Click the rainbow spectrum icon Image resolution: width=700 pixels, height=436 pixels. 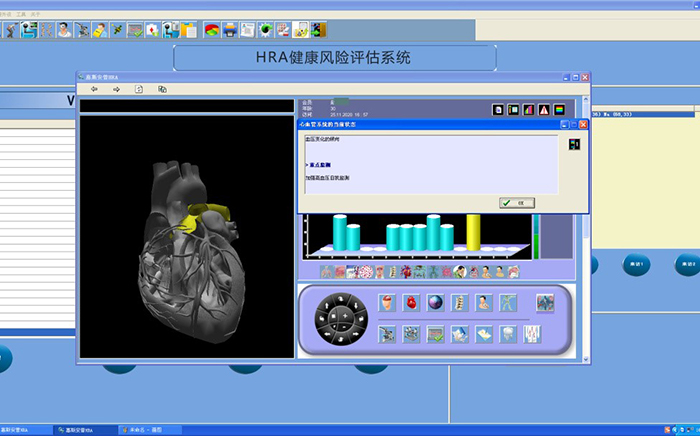(x=560, y=110)
